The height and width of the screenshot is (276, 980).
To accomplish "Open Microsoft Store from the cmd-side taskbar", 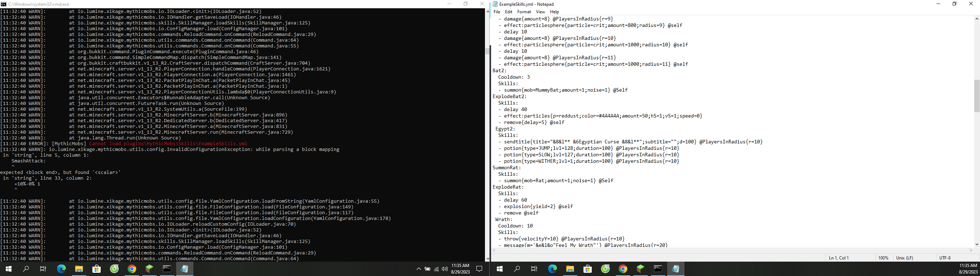I will click(97, 269).
